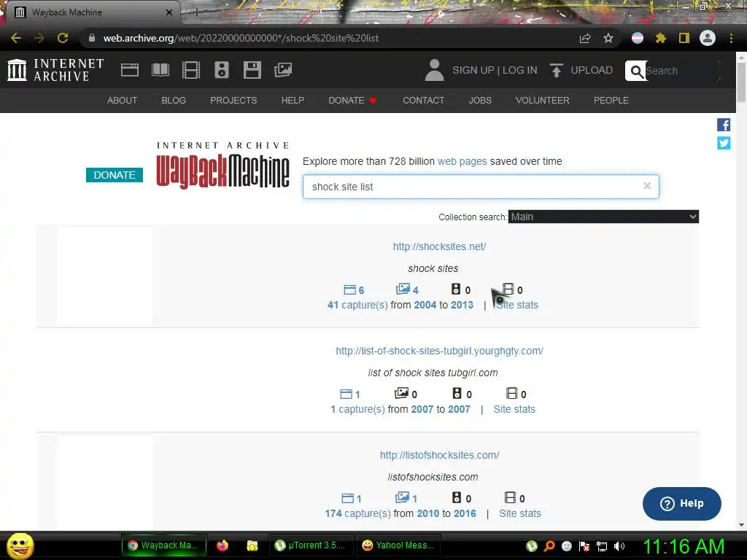Open the Video film icon in header
The image size is (747, 560).
(190, 70)
